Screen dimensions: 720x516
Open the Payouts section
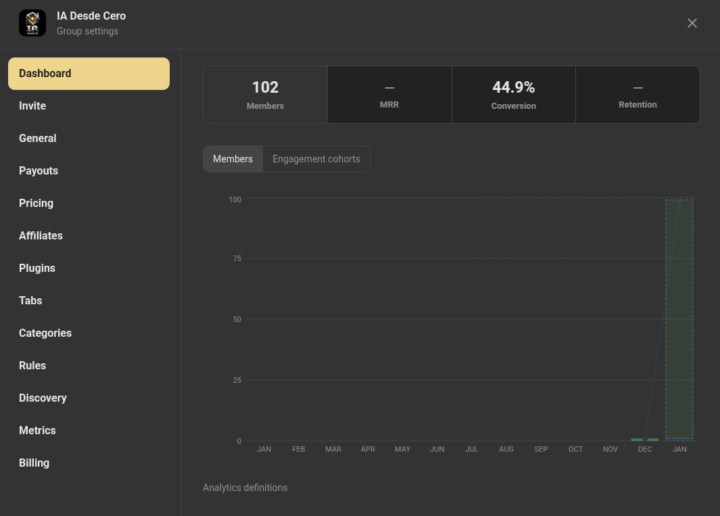(39, 171)
